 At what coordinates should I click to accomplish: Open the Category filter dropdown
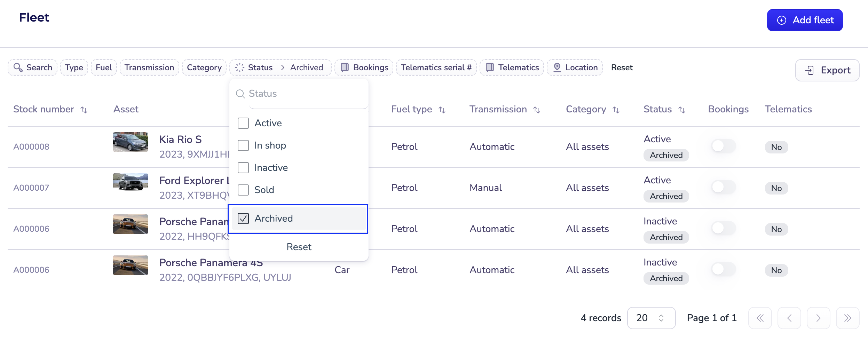[x=204, y=68]
